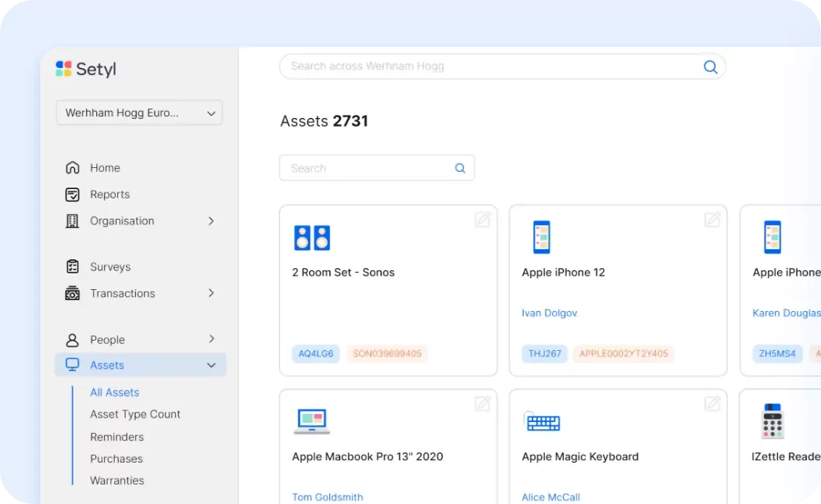Select All Assets submenu item
Image resolution: width=821 pixels, height=504 pixels.
pos(115,392)
